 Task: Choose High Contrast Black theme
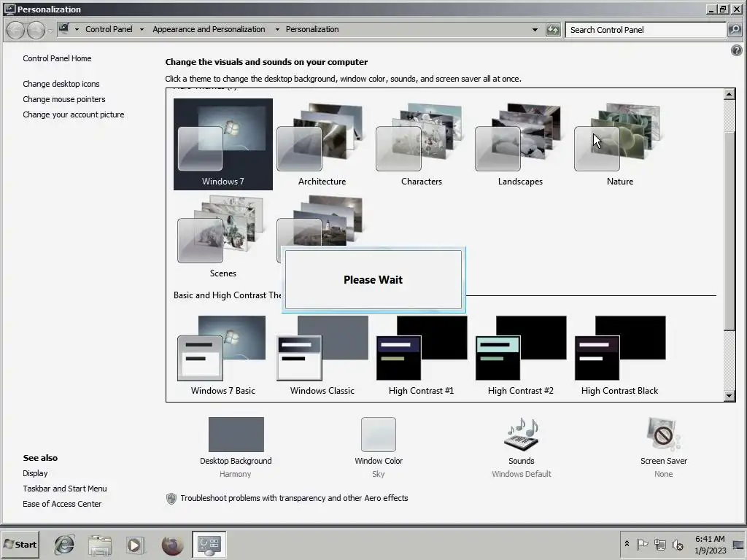[x=619, y=356]
